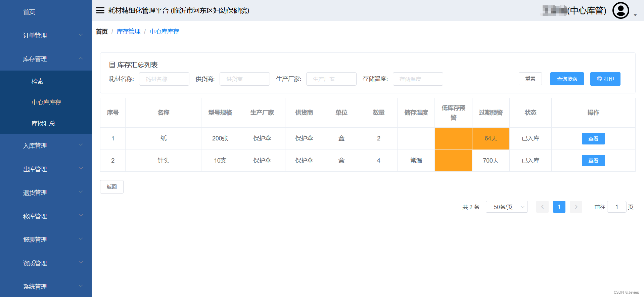The image size is (644, 297).
Task: Click the orange low-stock cell in 纸 row
Action: pyautogui.click(x=453, y=138)
